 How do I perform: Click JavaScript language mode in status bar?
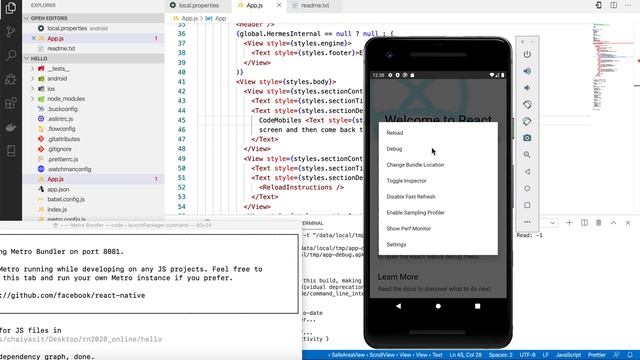[568, 355]
